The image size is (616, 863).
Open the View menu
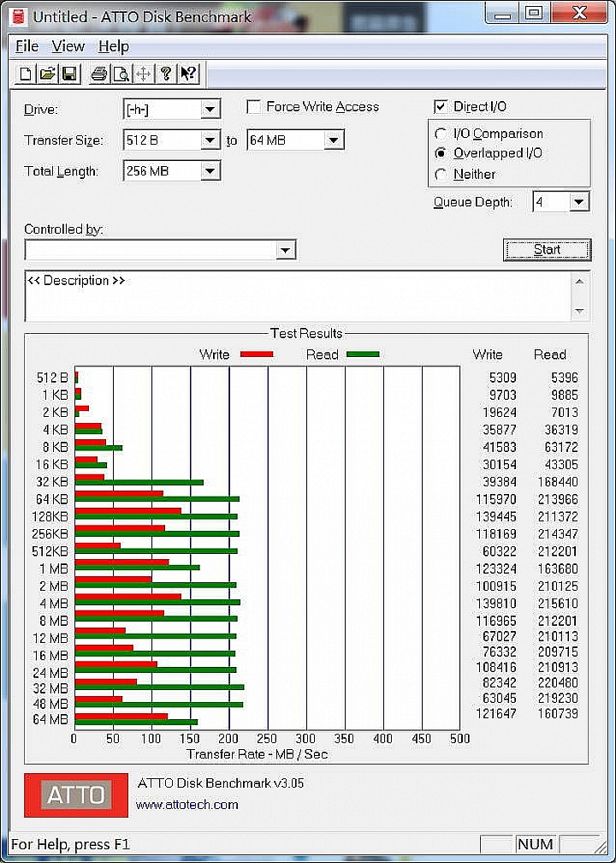tap(68, 47)
